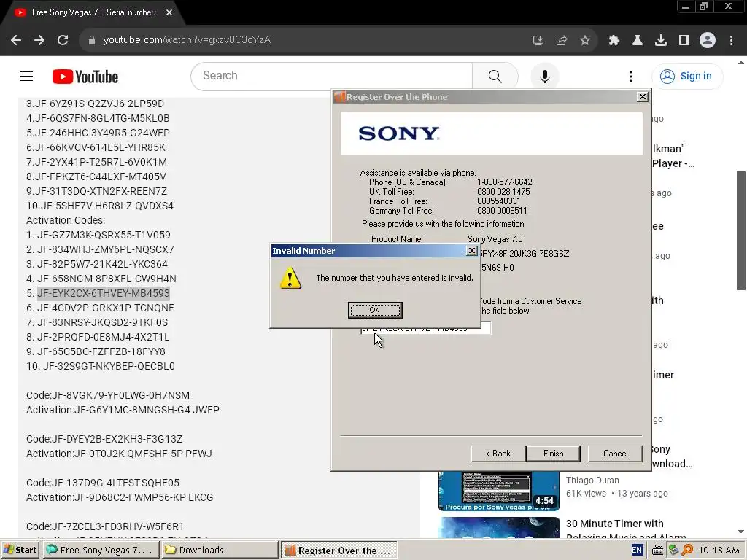Viewport: 747px width, 560px height.
Task: Click the Chrome labs flask icon
Action: (637, 41)
